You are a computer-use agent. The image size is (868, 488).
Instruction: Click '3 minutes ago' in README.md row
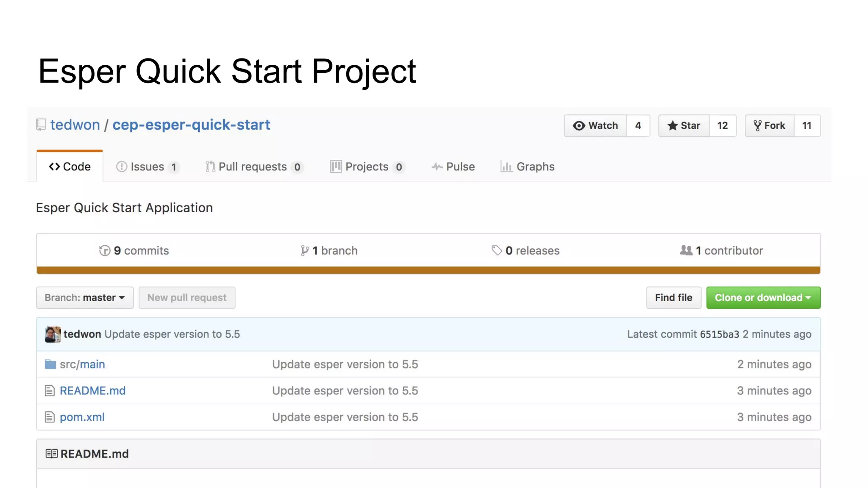tap(774, 391)
